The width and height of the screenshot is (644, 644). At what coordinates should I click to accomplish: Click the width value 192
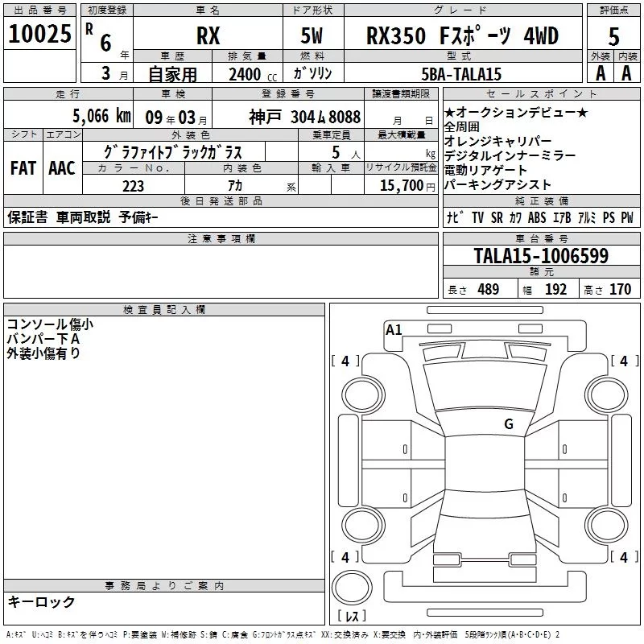tap(555, 289)
